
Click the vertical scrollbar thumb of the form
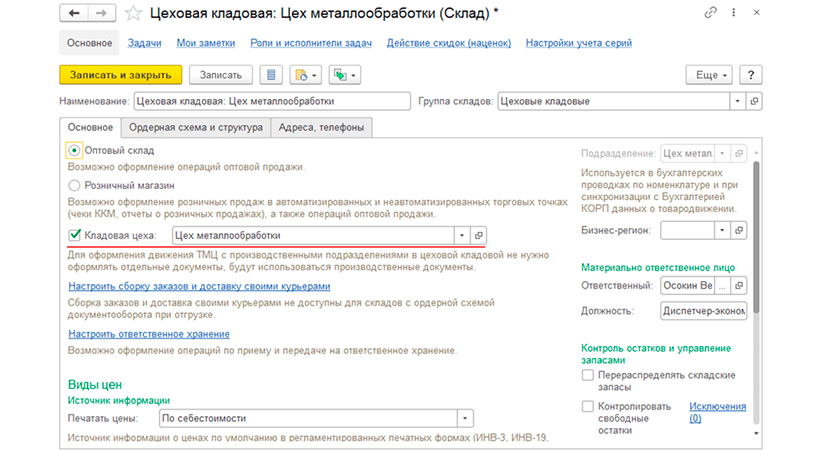[756, 238]
